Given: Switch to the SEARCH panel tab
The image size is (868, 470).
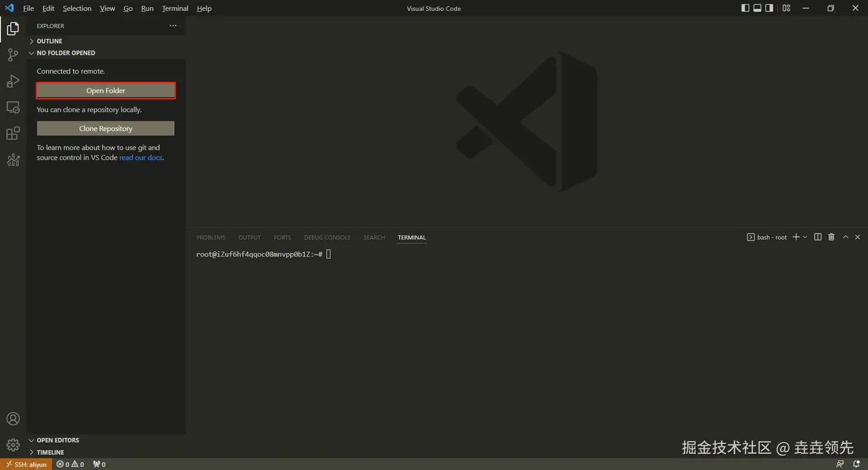Looking at the screenshot, I should pos(374,237).
